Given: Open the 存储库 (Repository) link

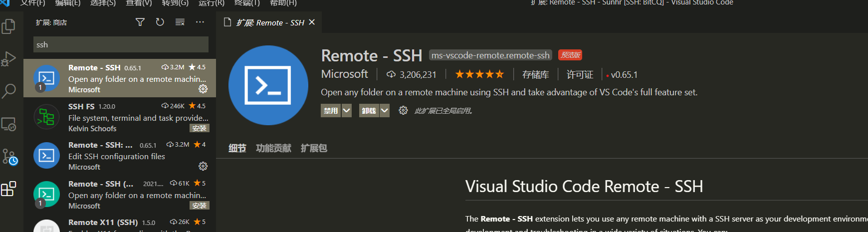Looking at the screenshot, I should click(535, 75).
